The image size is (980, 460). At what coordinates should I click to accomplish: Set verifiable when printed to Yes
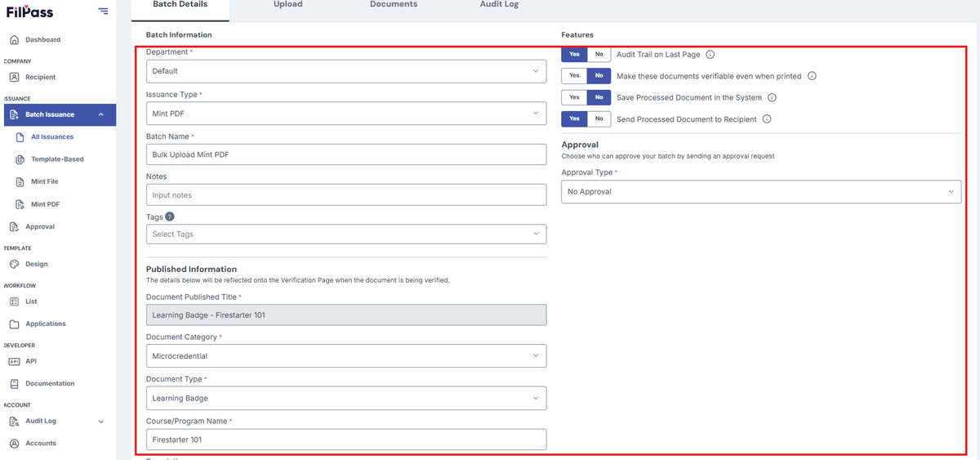tap(574, 76)
